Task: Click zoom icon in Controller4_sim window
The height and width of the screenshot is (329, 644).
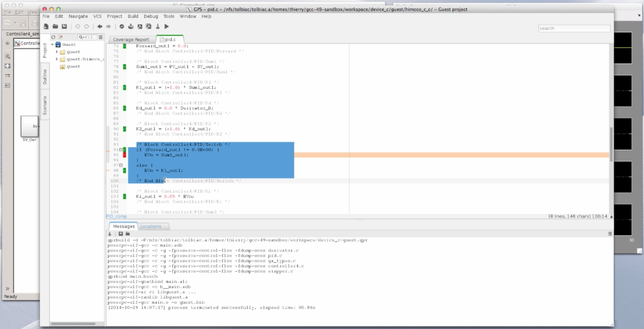Action: 8,56
